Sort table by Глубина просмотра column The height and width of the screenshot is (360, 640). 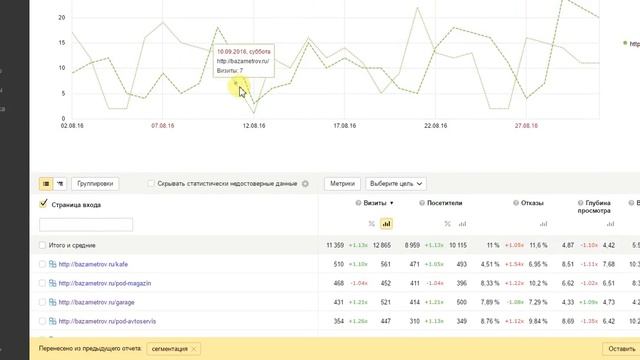tap(594, 207)
